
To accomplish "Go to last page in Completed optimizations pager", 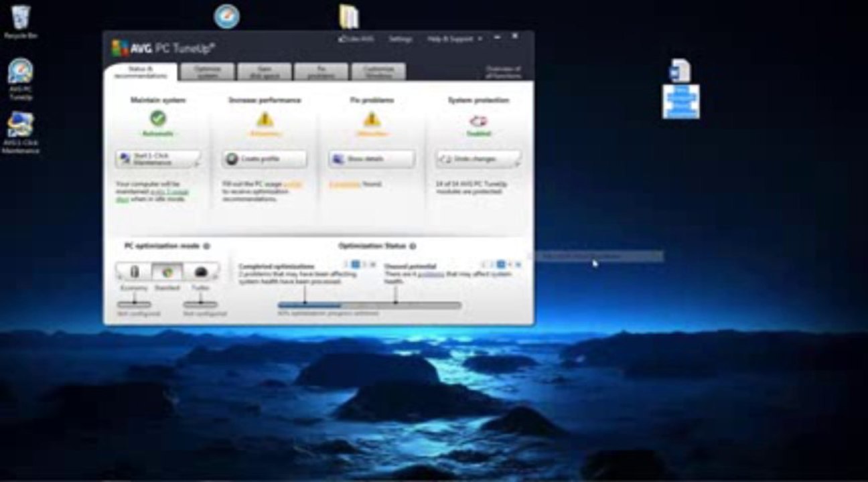I will 373,264.
